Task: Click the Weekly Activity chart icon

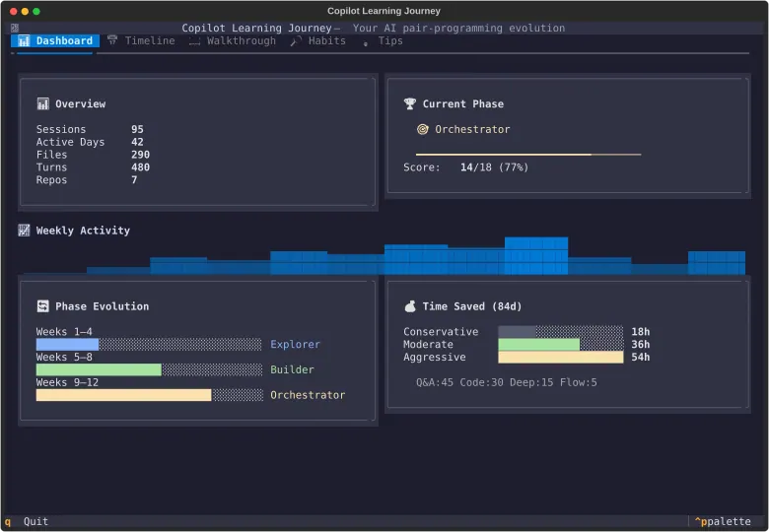Action: click(x=24, y=231)
